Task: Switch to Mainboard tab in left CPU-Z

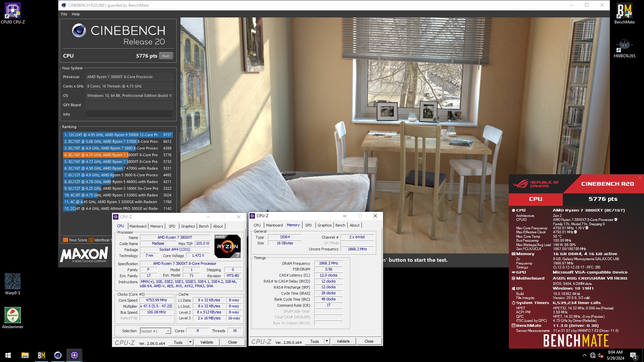Action: point(138,226)
